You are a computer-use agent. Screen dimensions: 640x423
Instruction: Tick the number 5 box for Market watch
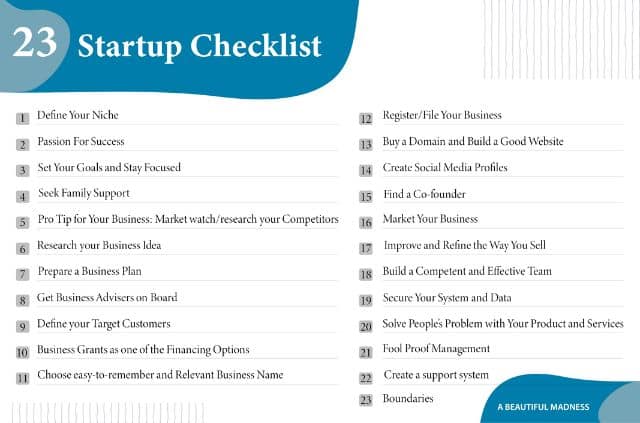[22, 223]
